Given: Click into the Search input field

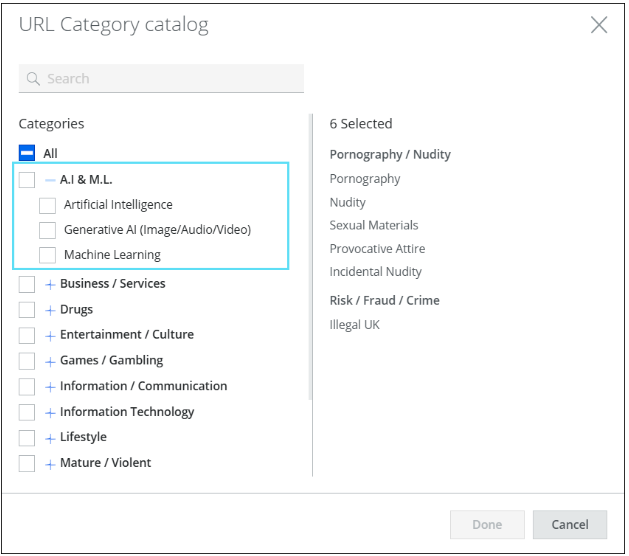Looking at the screenshot, I should point(170,79).
